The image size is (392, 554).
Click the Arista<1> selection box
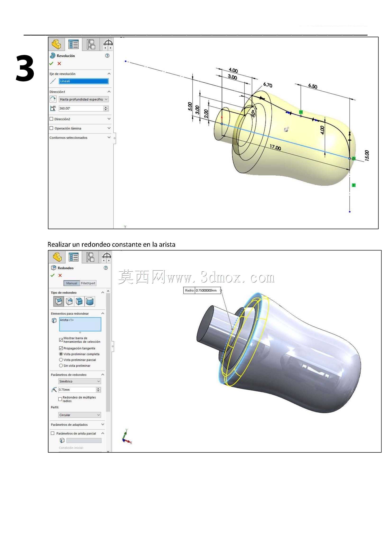click(80, 324)
